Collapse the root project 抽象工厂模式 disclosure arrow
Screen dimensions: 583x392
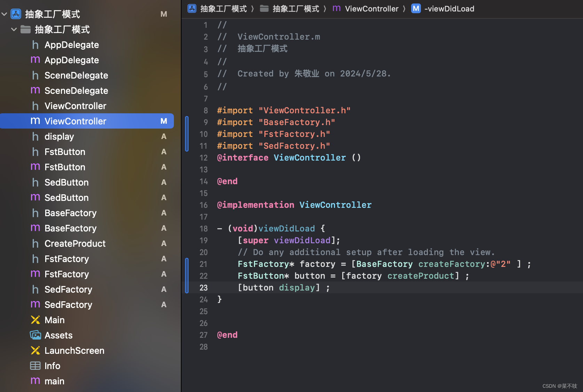(5, 14)
